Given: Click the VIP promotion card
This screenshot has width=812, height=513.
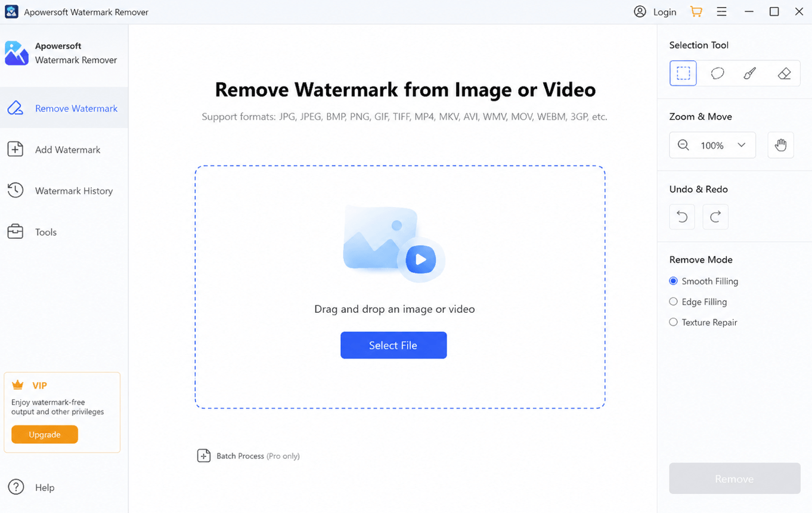Looking at the screenshot, I should click(x=62, y=412).
